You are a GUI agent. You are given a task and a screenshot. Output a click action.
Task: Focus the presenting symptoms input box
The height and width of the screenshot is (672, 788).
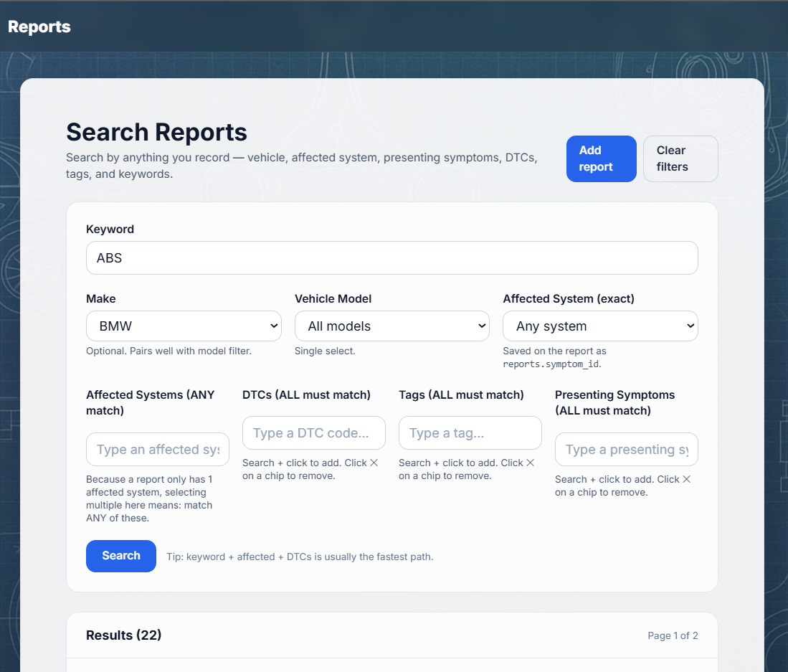coord(626,449)
